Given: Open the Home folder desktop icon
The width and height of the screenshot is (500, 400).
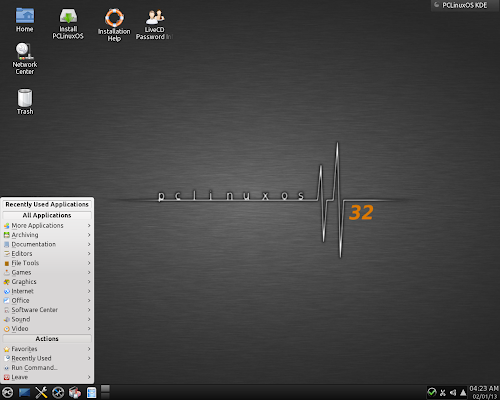Looking at the screenshot, I should pyautogui.click(x=25, y=19).
